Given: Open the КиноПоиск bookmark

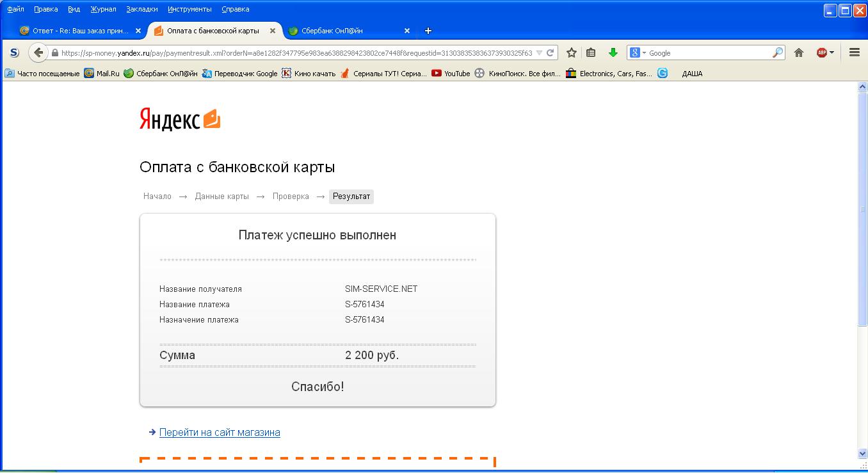Looking at the screenshot, I should pyautogui.click(x=517, y=74).
